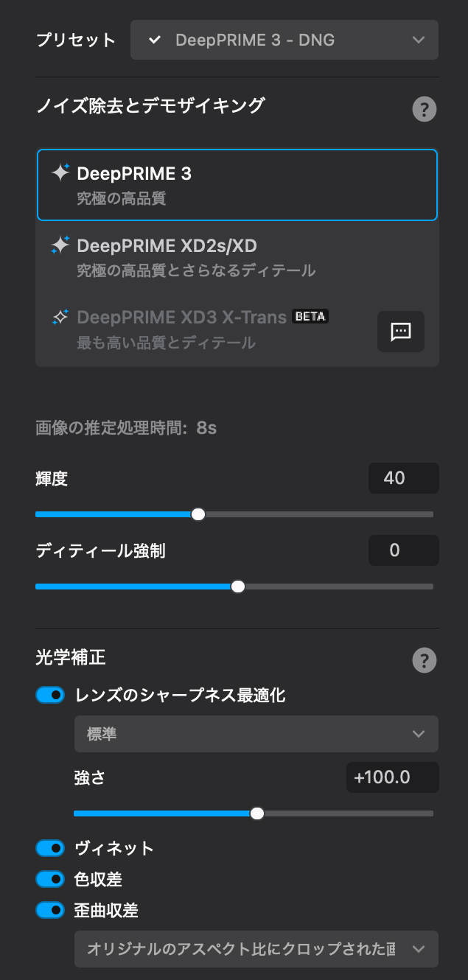The image size is (468, 980).
Task: Click the 強さ value field showing +100.0
Action: pos(392,777)
